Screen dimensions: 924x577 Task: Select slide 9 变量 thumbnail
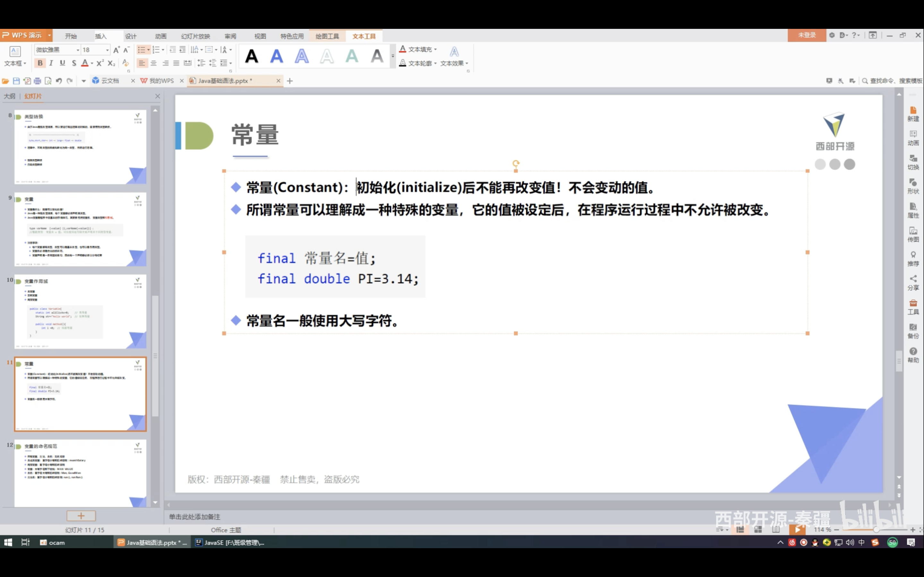[80, 229]
